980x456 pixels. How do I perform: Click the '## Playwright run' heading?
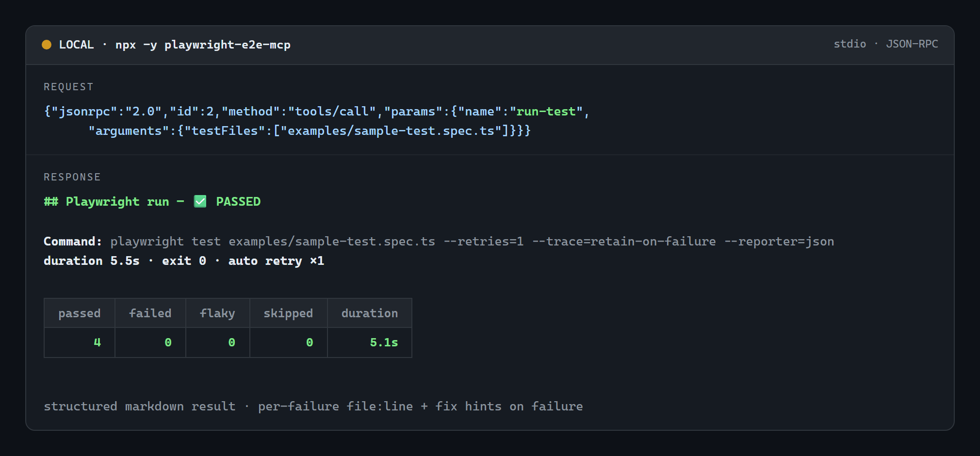pyautogui.click(x=106, y=201)
